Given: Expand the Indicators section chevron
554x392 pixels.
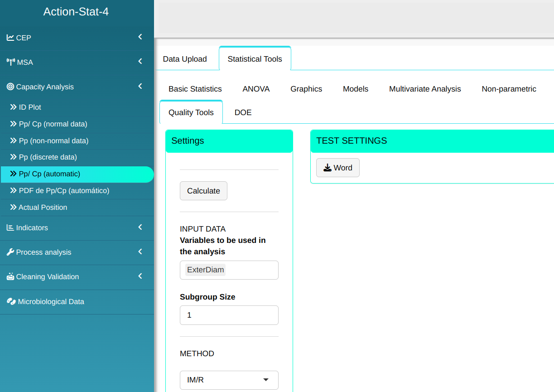Looking at the screenshot, I should (x=140, y=227).
